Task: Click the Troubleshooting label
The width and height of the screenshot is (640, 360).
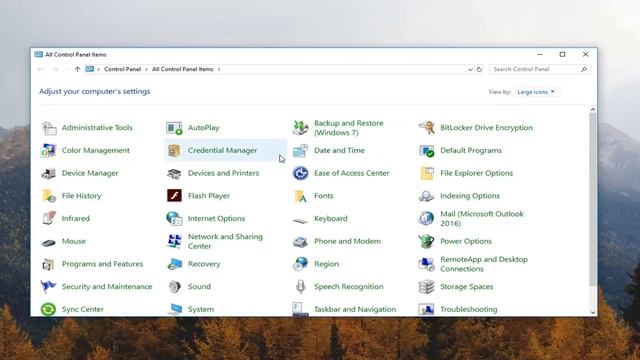Action: pyautogui.click(x=469, y=309)
